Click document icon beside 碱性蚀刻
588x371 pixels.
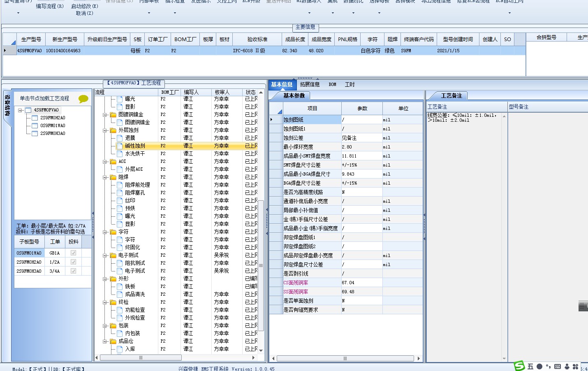120,146
